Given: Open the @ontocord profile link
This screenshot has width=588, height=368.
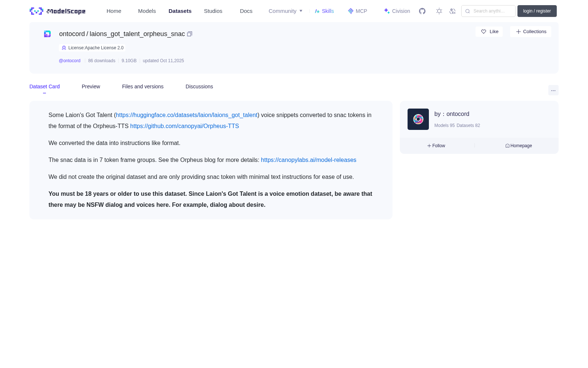Looking at the screenshot, I should pyautogui.click(x=69, y=61).
